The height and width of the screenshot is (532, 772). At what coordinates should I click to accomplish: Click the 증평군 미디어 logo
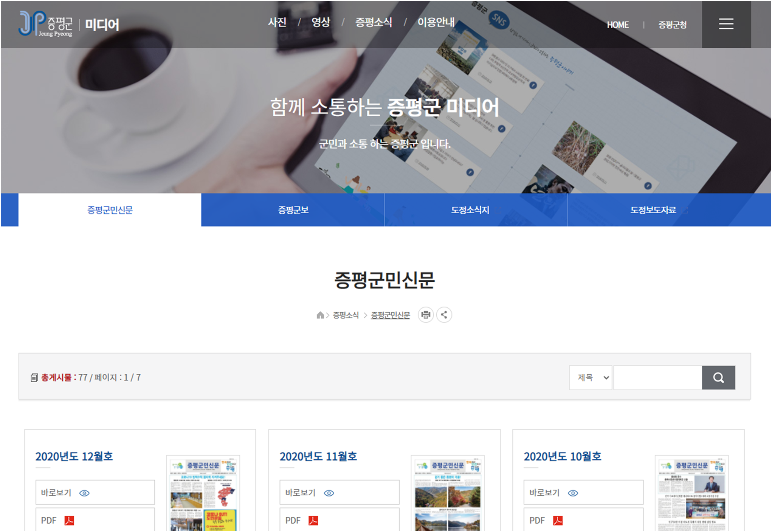69,24
